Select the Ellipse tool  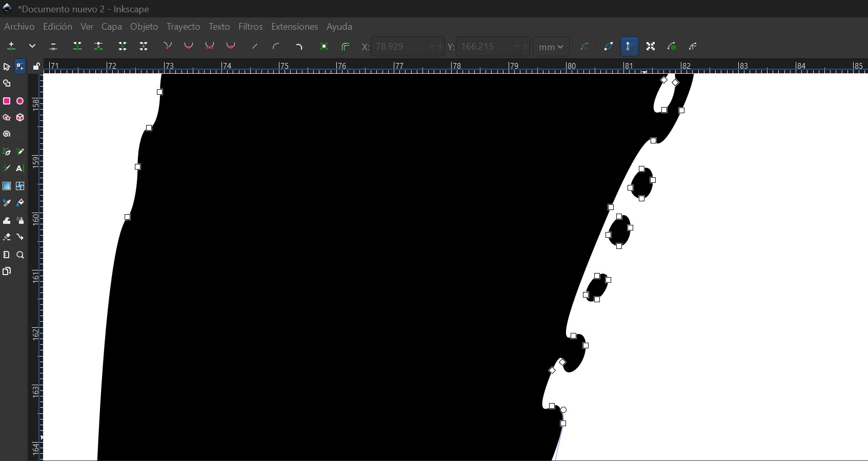pyautogui.click(x=20, y=101)
